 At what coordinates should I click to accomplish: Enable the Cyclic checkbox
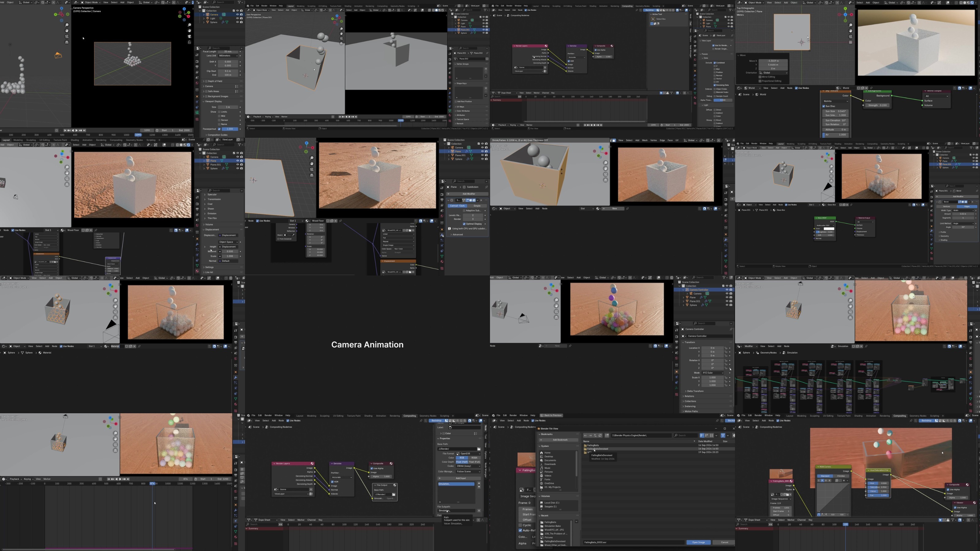(520, 525)
